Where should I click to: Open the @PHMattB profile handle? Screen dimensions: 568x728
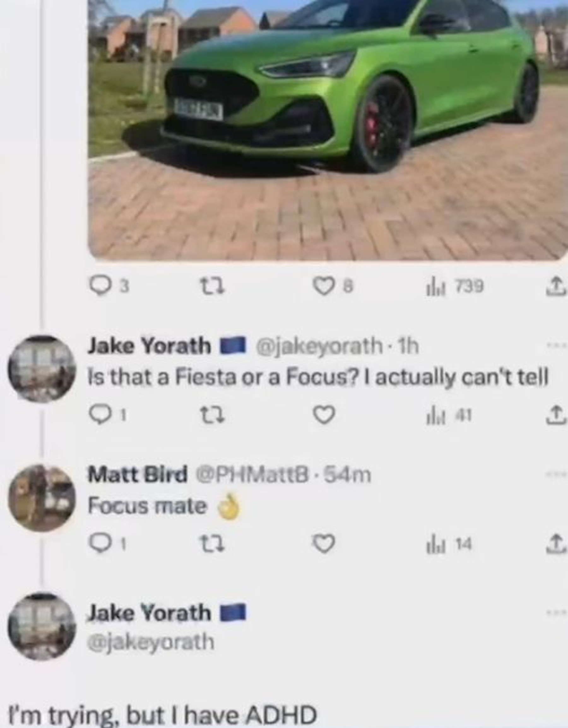click(x=252, y=475)
